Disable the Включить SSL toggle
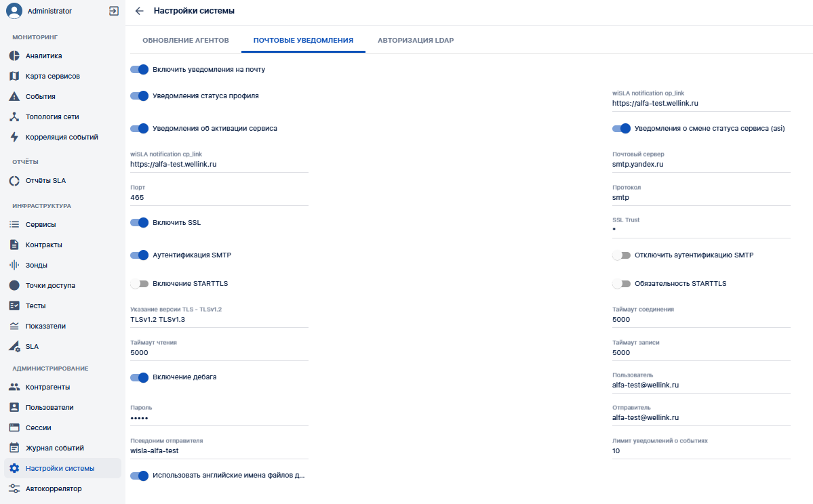The image size is (813, 504). (140, 223)
